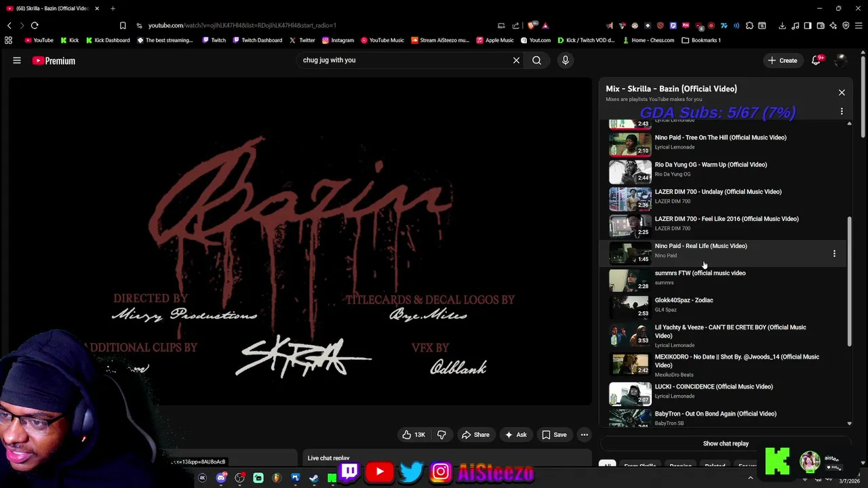Show chat replay

tap(726, 443)
